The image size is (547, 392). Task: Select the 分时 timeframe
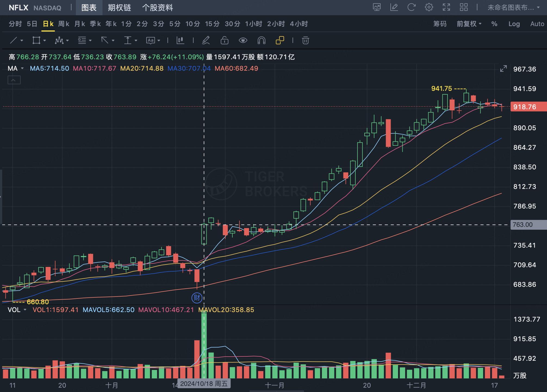point(15,24)
